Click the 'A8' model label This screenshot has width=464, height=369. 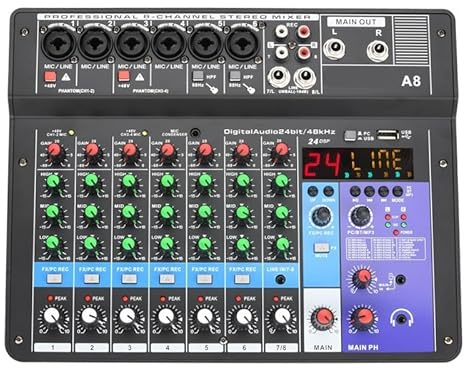point(411,81)
